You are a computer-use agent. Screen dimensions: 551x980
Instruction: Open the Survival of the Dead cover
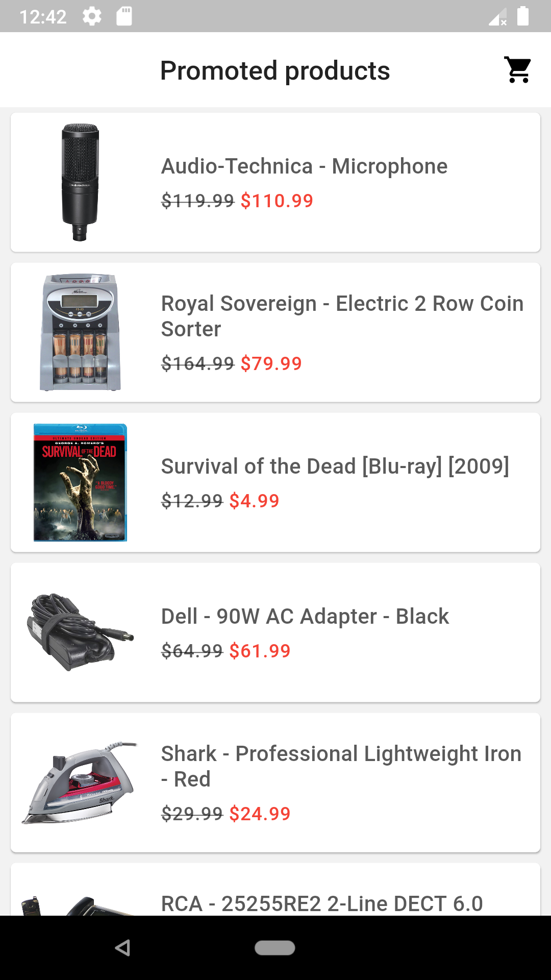coord(80,482)
